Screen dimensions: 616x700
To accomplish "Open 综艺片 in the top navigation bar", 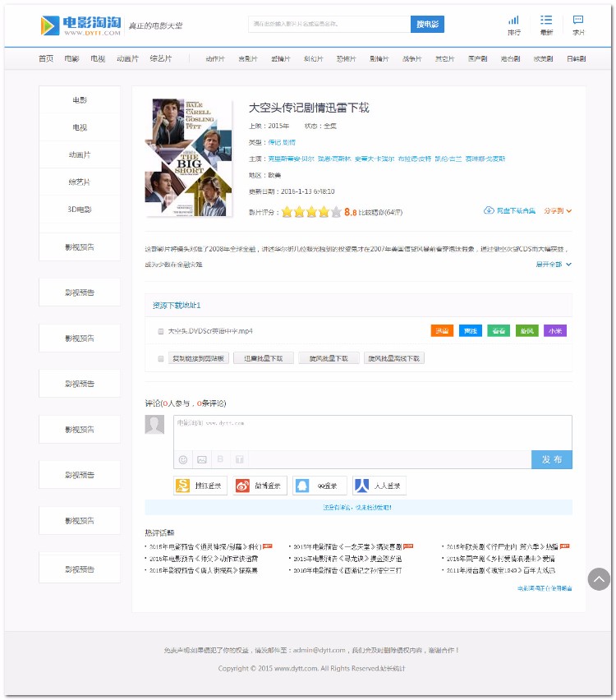I will pos(161,58).
